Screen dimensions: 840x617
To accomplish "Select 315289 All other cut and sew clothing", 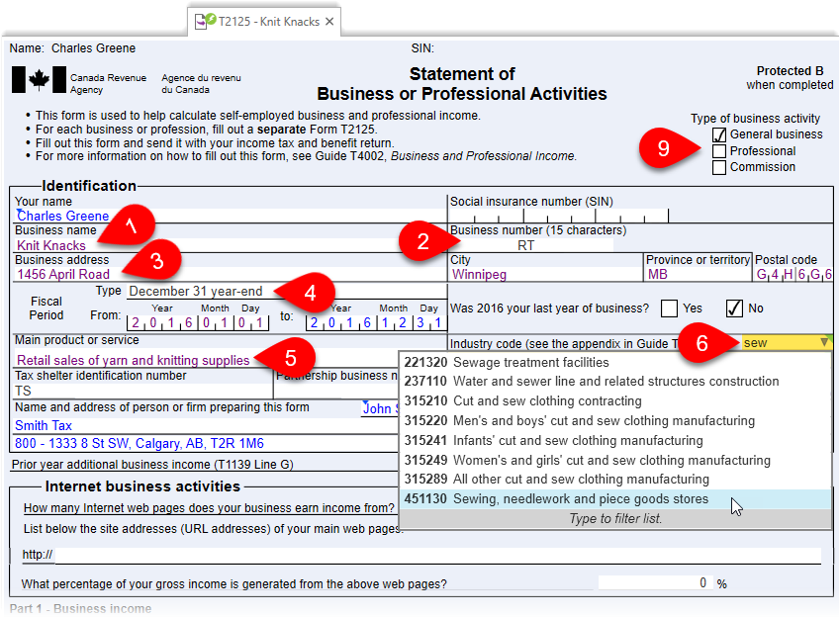I will (x=615, y=480).
